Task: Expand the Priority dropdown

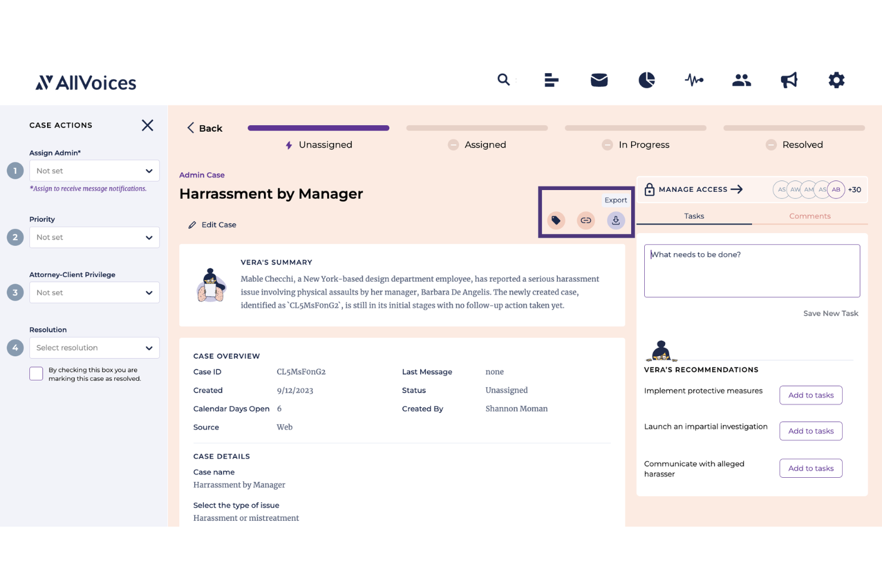Action: [94, 237]
